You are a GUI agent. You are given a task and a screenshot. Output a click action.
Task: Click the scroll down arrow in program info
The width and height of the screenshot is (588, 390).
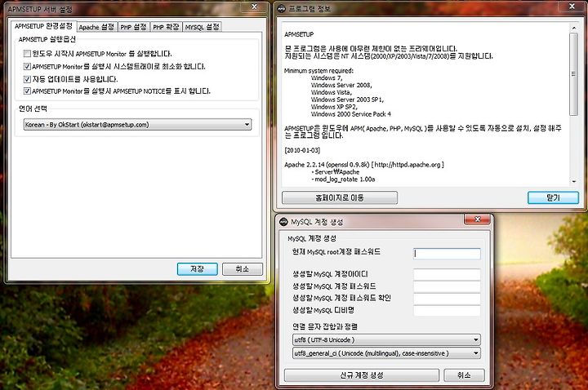pyautogui.click(x=574, y=181)
